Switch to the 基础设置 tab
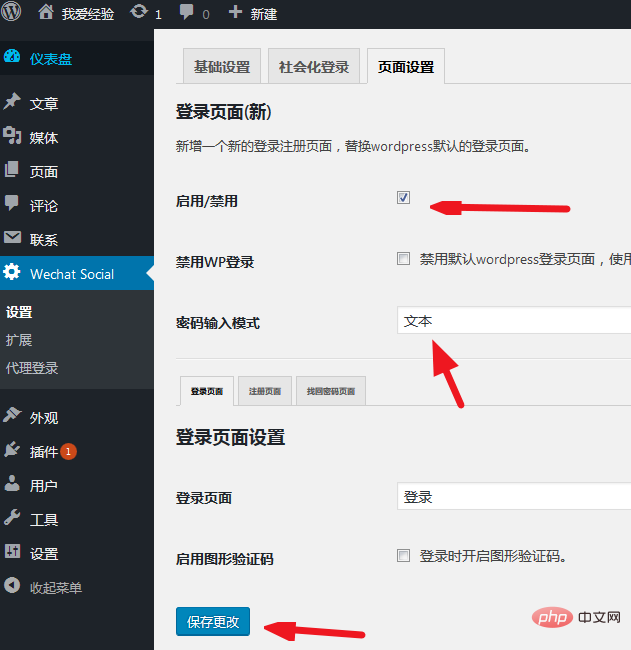The height and width of the screenshot is (650, 631). coord(221,68)
